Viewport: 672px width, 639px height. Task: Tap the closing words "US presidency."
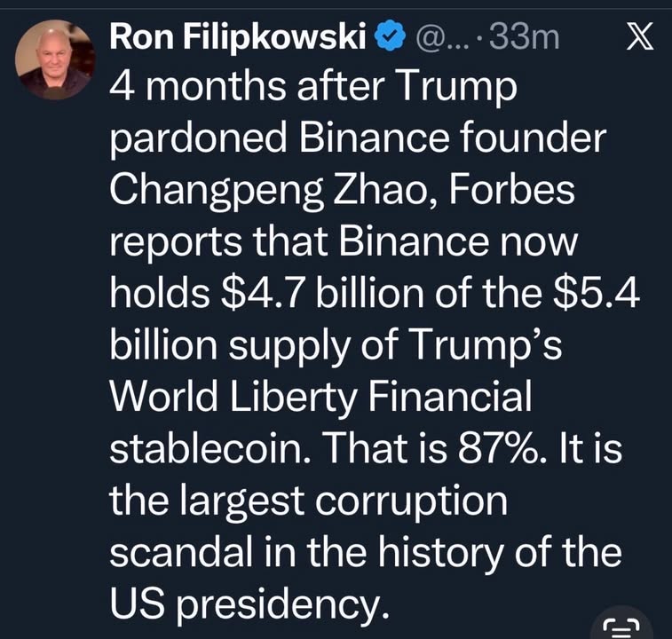(x=249, y=603)
